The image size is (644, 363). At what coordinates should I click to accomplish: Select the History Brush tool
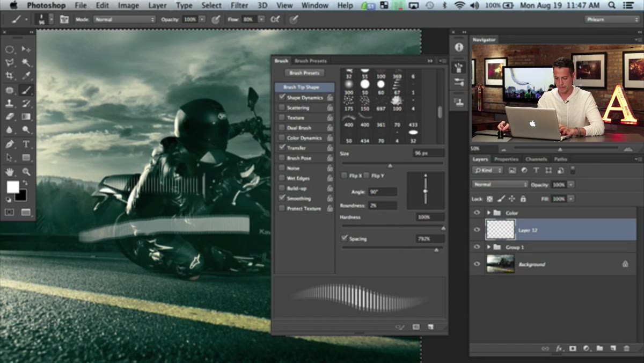point(26,103)
